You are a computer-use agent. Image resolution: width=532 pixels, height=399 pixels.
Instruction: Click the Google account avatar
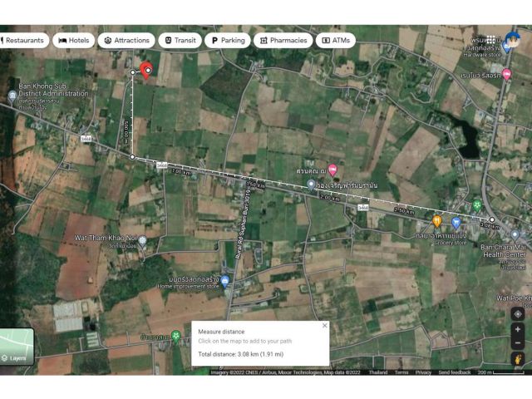(x=511, y=39)
